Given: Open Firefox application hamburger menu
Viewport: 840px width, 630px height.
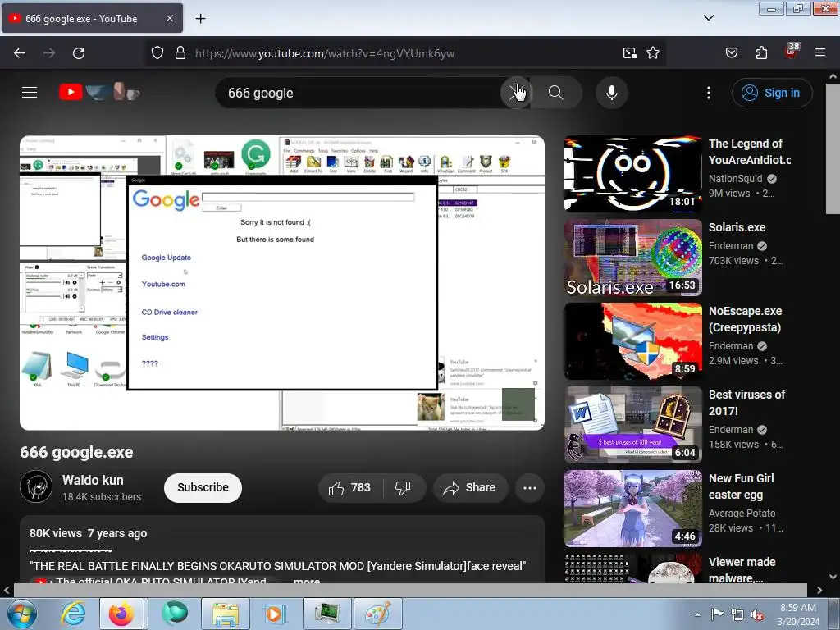Looking at the screenshot, I should (x=819, y=53).
